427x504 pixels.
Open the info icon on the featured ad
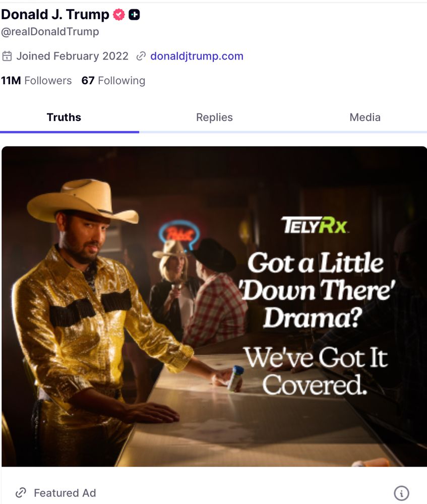click(401, 493)
